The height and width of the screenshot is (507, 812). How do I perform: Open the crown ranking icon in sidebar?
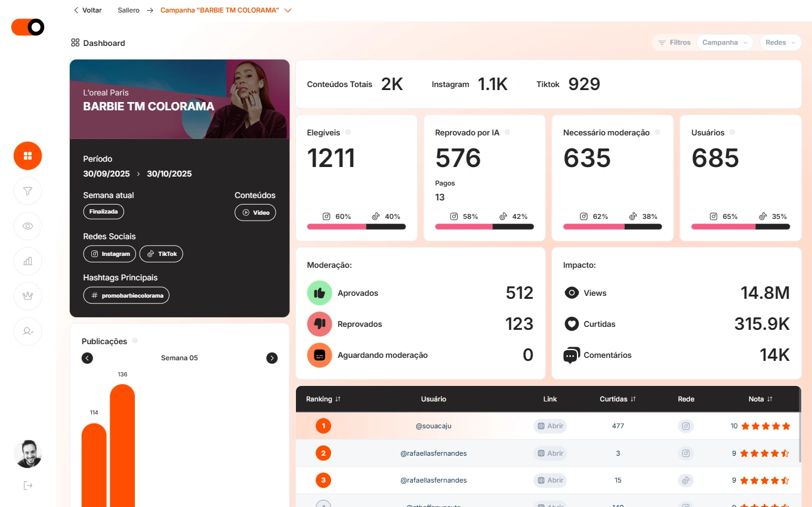tap(27, 296)
